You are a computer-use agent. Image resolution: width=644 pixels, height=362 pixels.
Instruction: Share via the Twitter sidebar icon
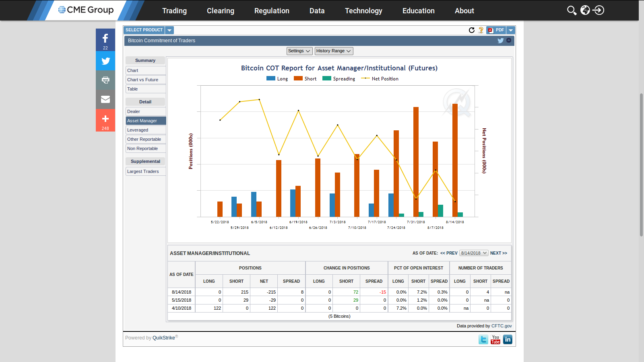(x=105, y=61)
